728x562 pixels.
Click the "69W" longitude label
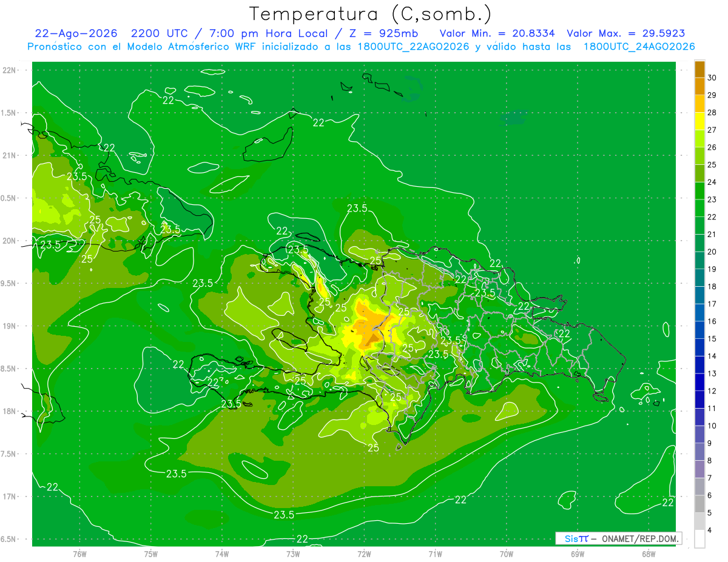point(578,554)
